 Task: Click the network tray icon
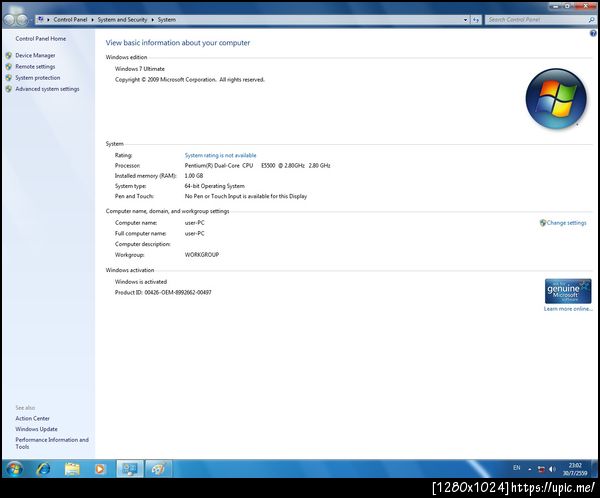[x=541, y=469]
